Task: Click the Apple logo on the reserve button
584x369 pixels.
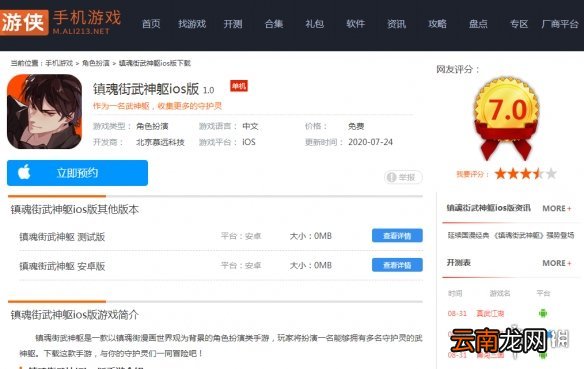Action: [x=24, y=172]
